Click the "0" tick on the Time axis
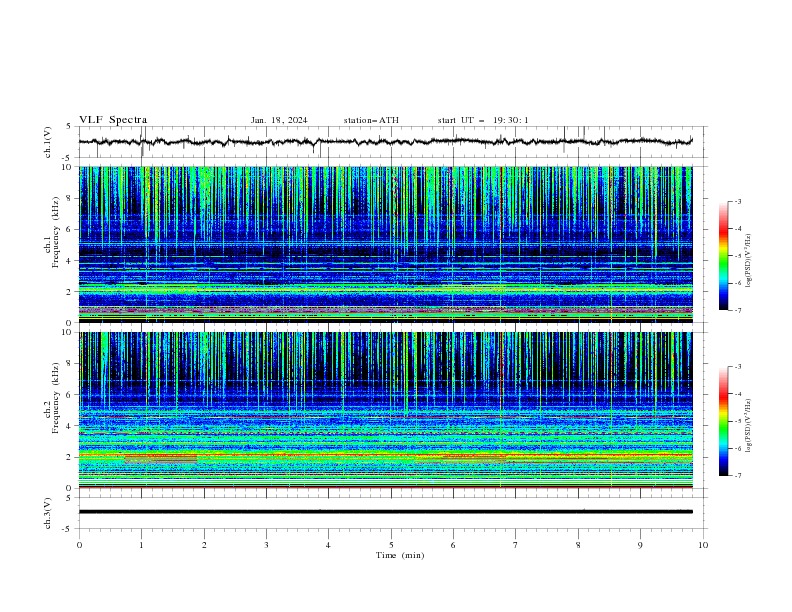Image resolution: width=792 pixels, height=612 pixels. click(79, 545)
